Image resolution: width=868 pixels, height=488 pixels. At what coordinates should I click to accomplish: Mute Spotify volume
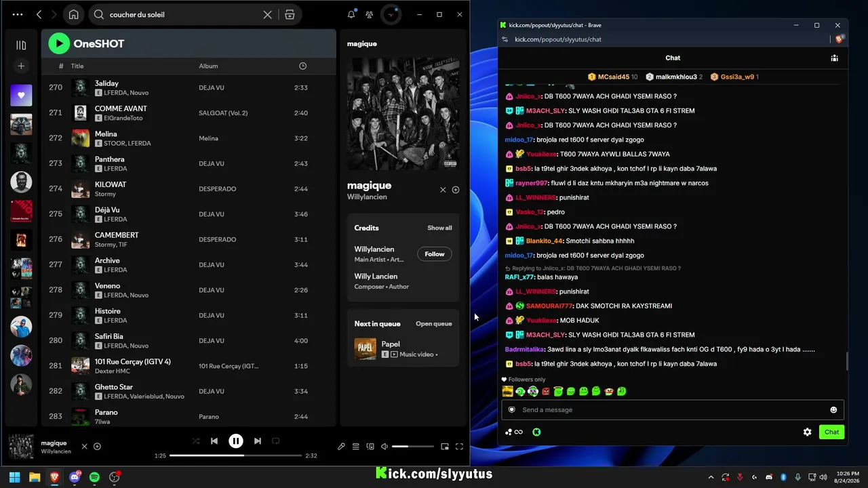[x=384, y=447]
